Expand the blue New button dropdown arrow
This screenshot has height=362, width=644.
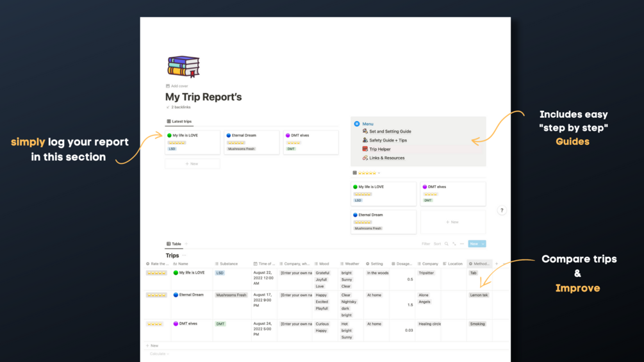click(x=483, y=244)
